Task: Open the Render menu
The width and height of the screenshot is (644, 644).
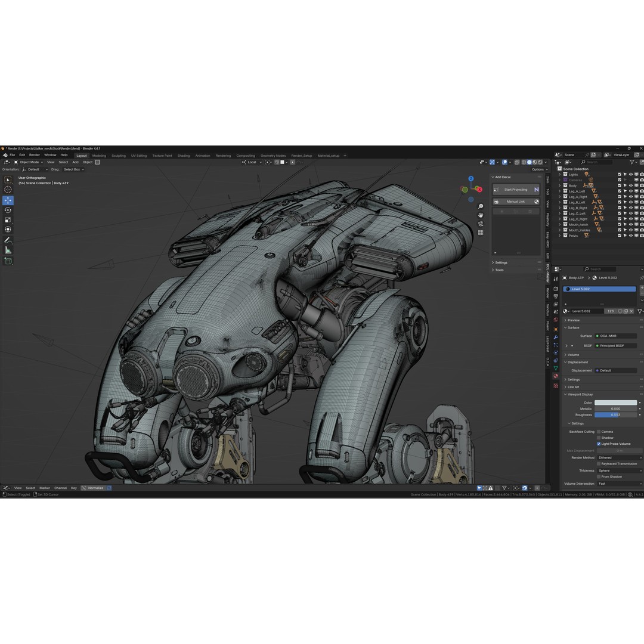Action: (35, 155)
